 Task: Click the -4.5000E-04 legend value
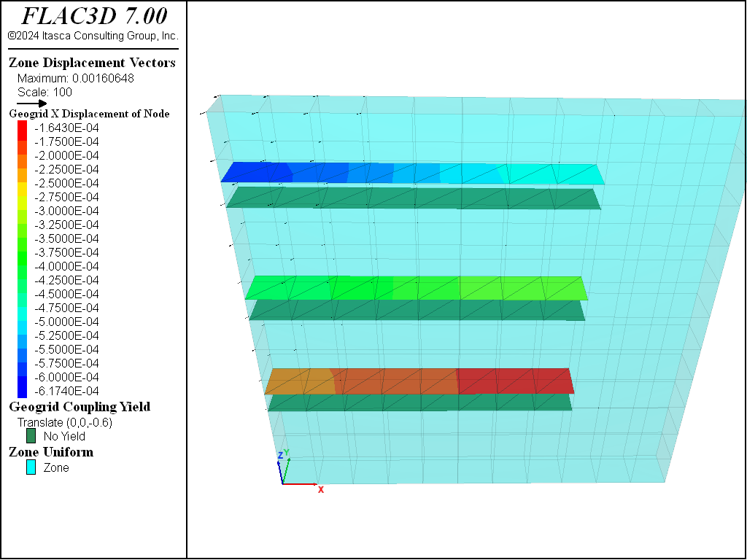click(x=66, y=294)
